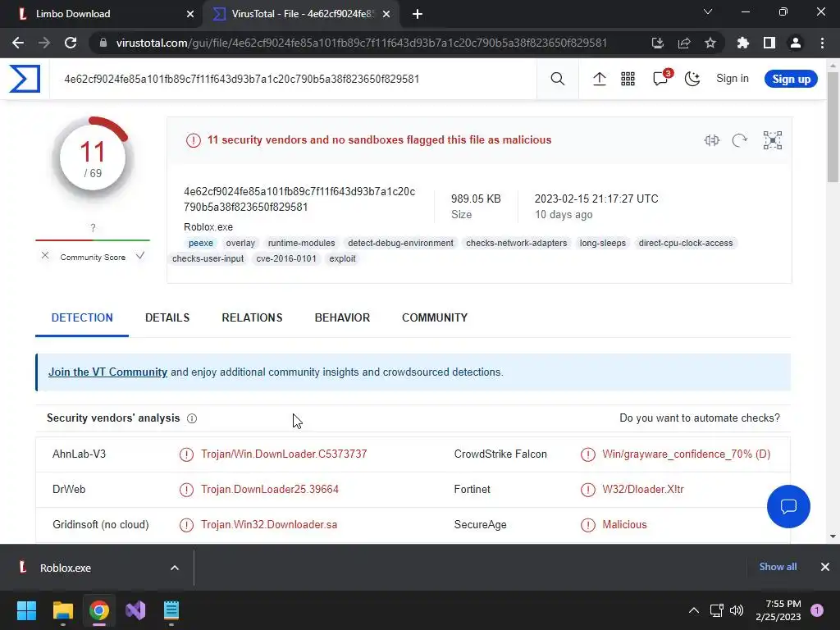Open the taskbar volume icon
Screen dimensions: 840x630
[x=737, y=610]
